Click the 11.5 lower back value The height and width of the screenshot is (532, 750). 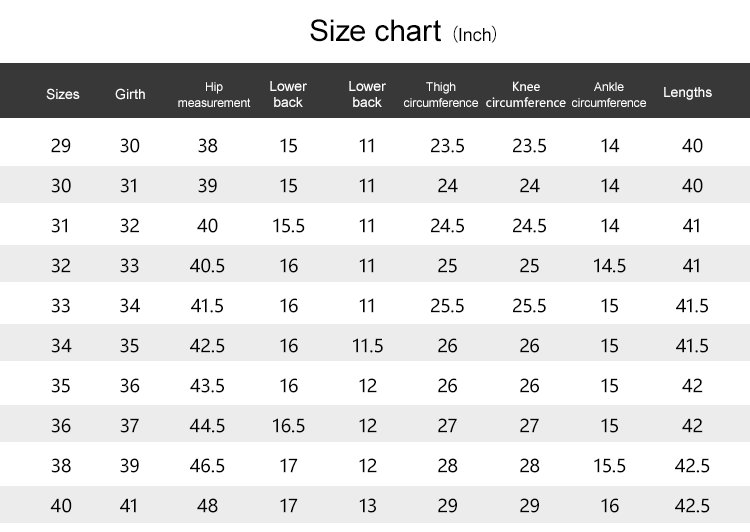tap(367, 346)
